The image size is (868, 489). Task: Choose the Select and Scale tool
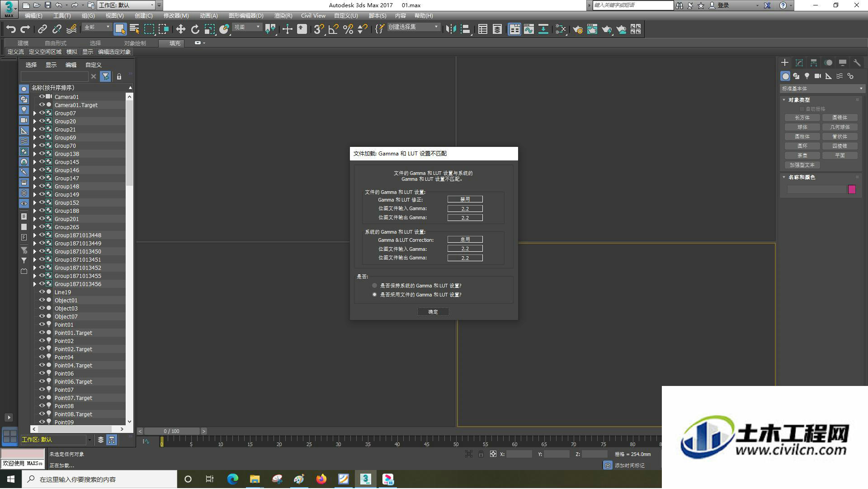coord(210,29)
